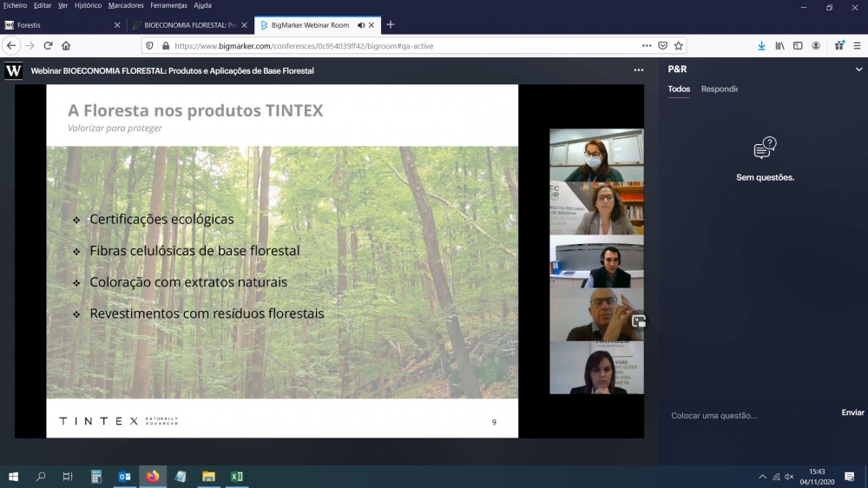
Task: Close the BIOECONOMIA FLORESTAL tab
Action: coord(244,25)
